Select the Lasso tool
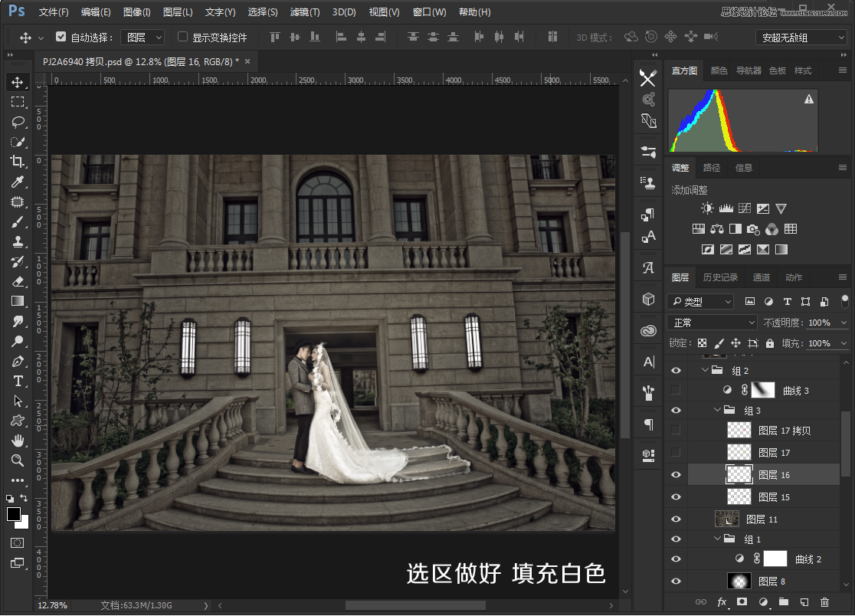Viewport: 855px width, 616px height. coord(18,122)
